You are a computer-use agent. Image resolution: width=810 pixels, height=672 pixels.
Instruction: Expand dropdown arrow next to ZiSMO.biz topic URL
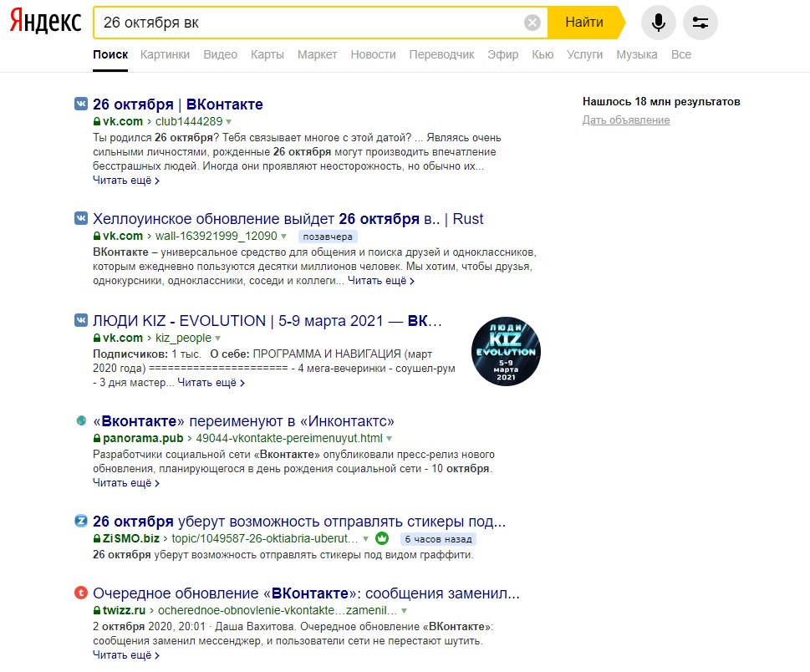[366, 539]
